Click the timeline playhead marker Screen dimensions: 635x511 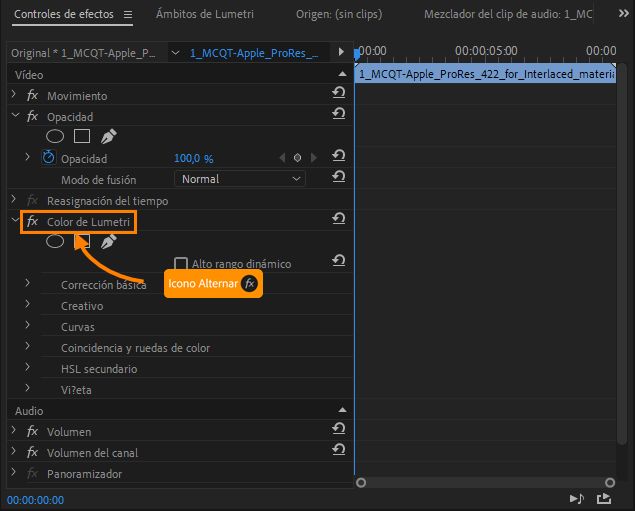(357, 54)
